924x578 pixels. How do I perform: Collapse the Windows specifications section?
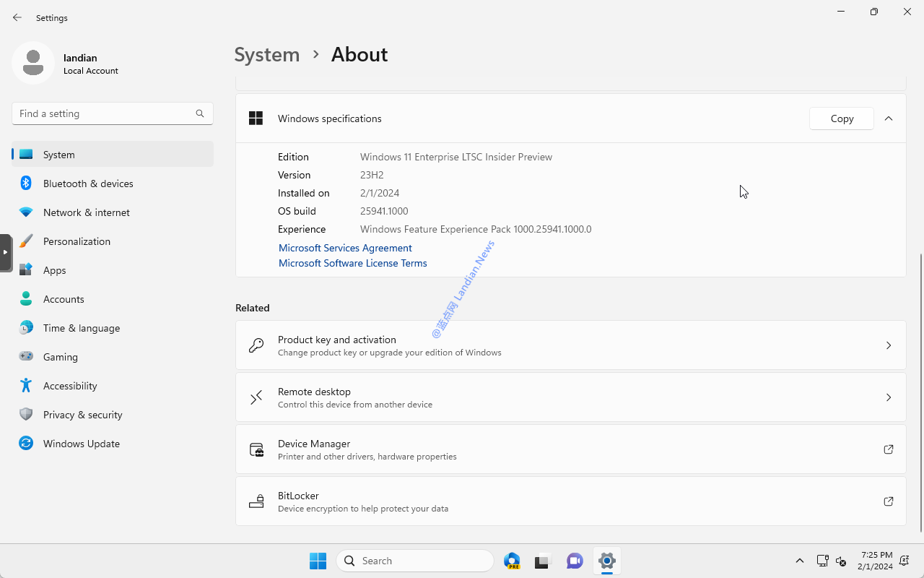(x=889, y=118)
